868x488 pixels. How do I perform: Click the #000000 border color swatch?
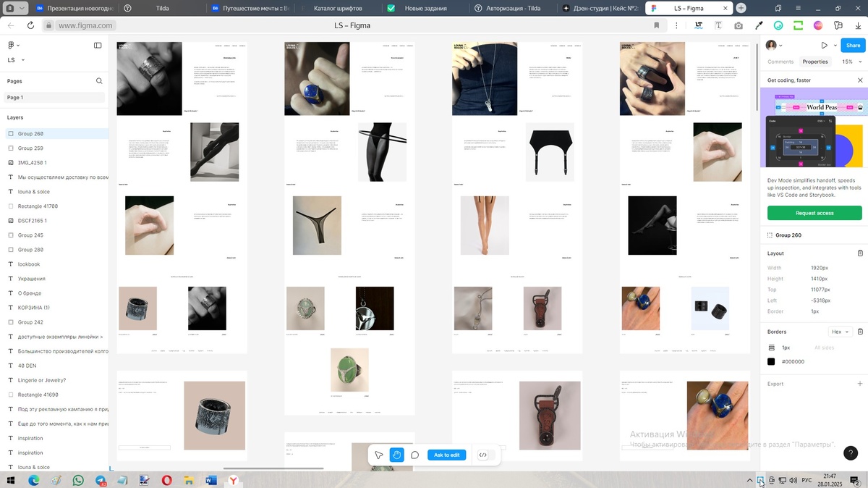click(x=771, y=361)
